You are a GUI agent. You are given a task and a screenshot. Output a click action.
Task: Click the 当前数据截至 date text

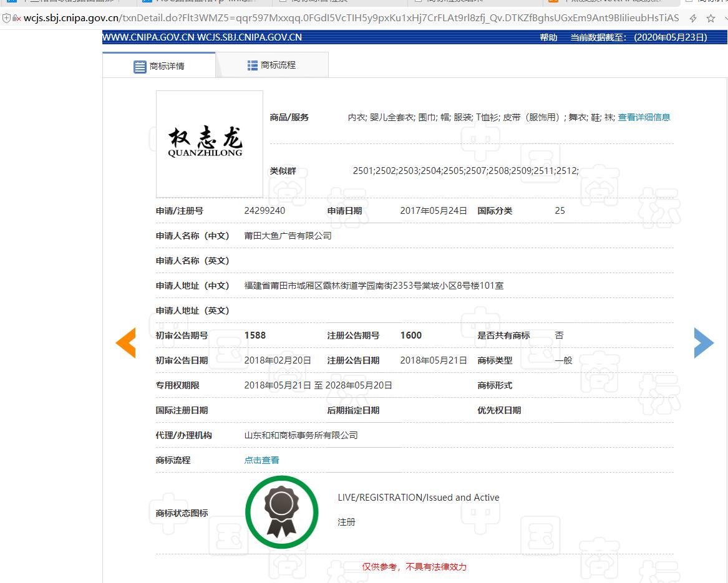click(636, 37)
